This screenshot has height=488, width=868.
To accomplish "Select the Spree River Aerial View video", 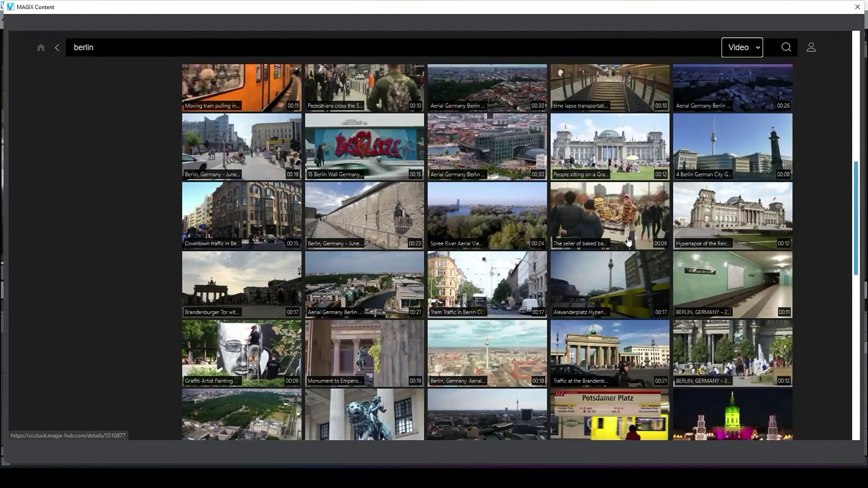I will tap(487, 215).
